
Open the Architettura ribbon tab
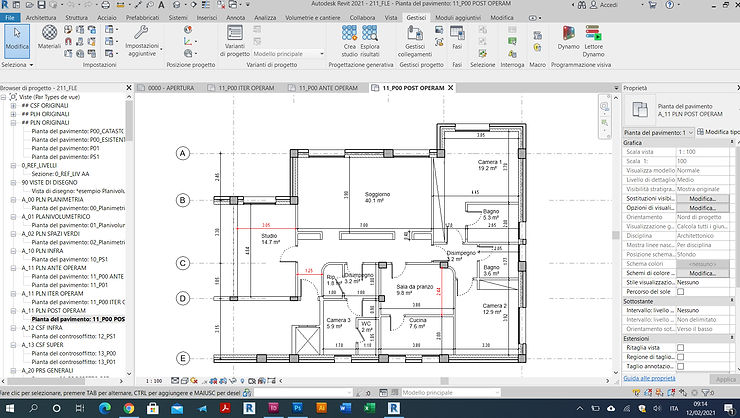point(41,17)
